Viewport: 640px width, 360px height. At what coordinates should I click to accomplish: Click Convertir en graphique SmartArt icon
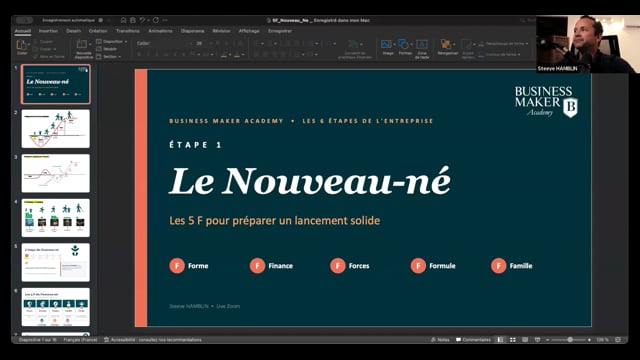click(x=352, y=44)
